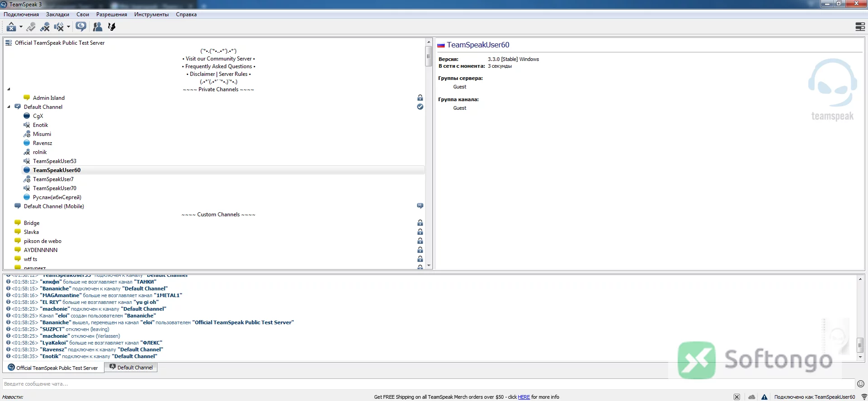
Task: Click the moderated badge on Default Channel (Mobile)
Action: click(420, 206)
